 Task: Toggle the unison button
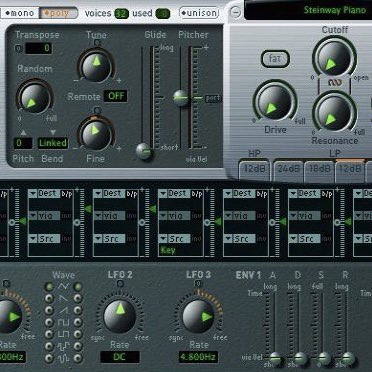[x=199, y=13]
